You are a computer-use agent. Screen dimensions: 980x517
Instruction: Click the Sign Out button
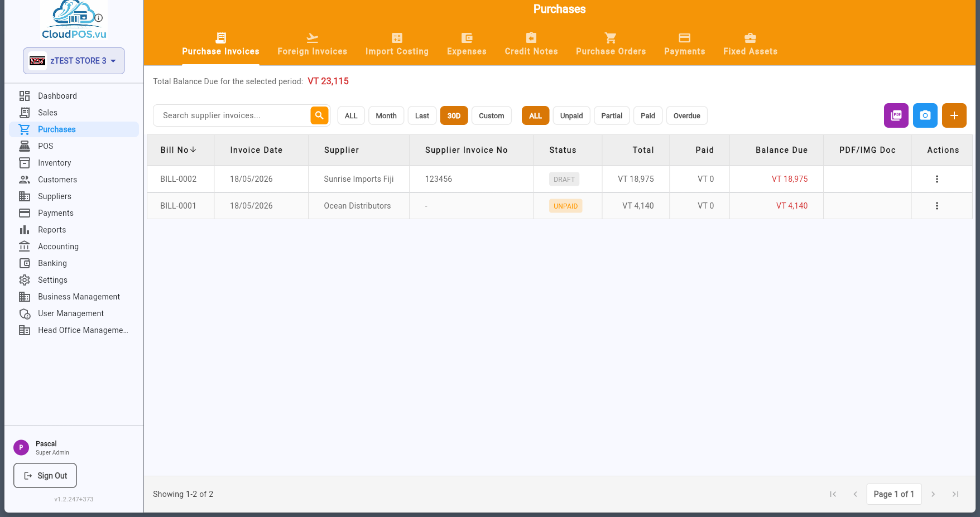45,476
